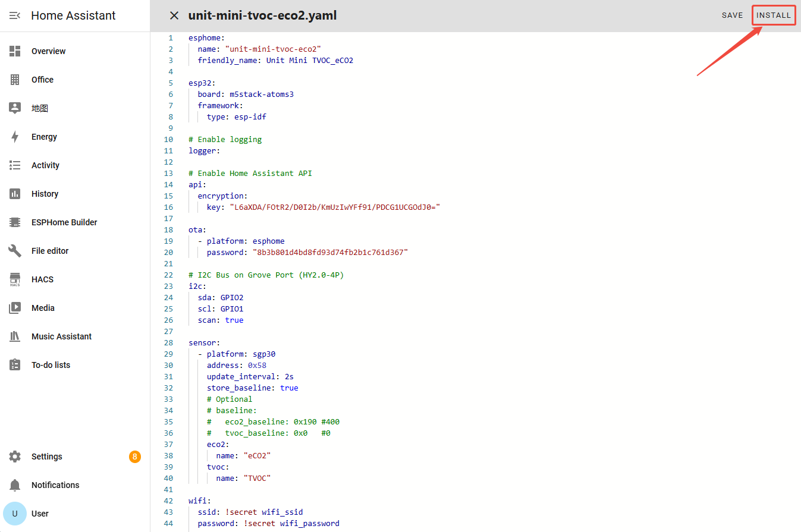Select Activity in the sidebar

45,165
